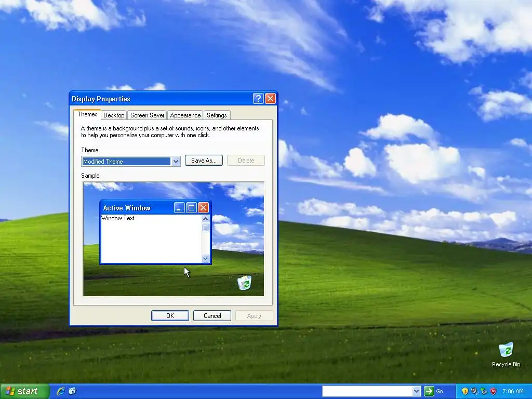Close the Display Properties dialog
The height and width of the screenshot is (399, 532).
[270, 99]
